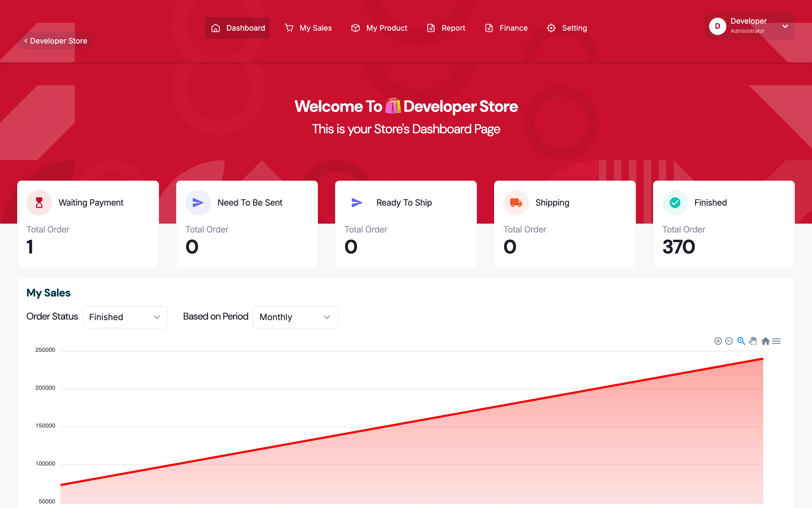Open the My Product nav item

(x=379, y=28)
